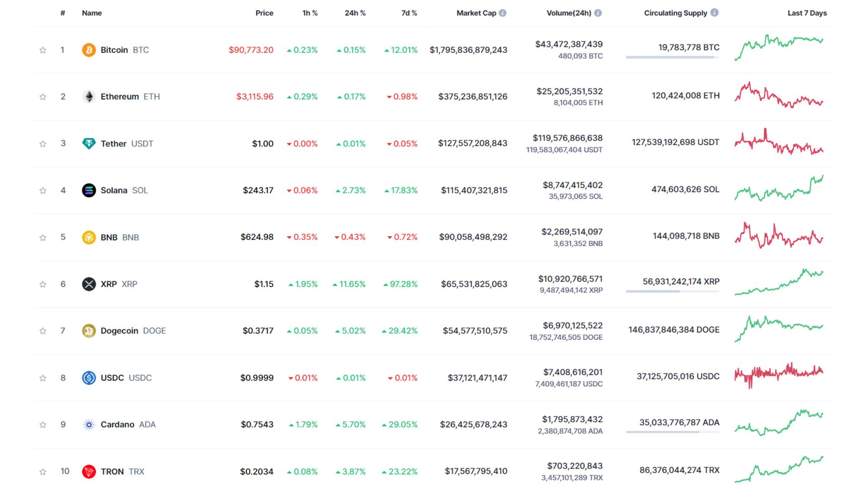Click the BNB coin logo

click(89, 237)
